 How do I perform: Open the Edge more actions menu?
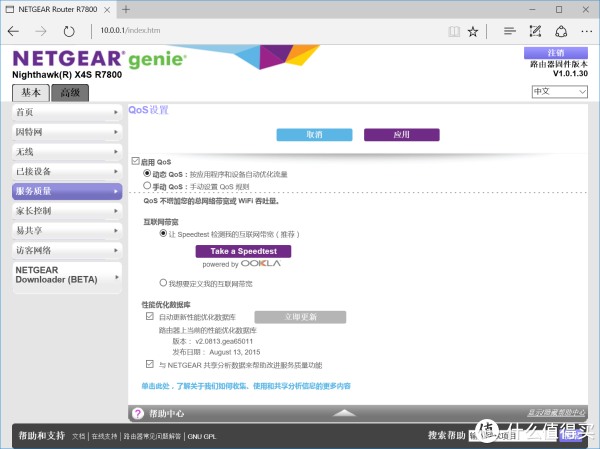583,30
